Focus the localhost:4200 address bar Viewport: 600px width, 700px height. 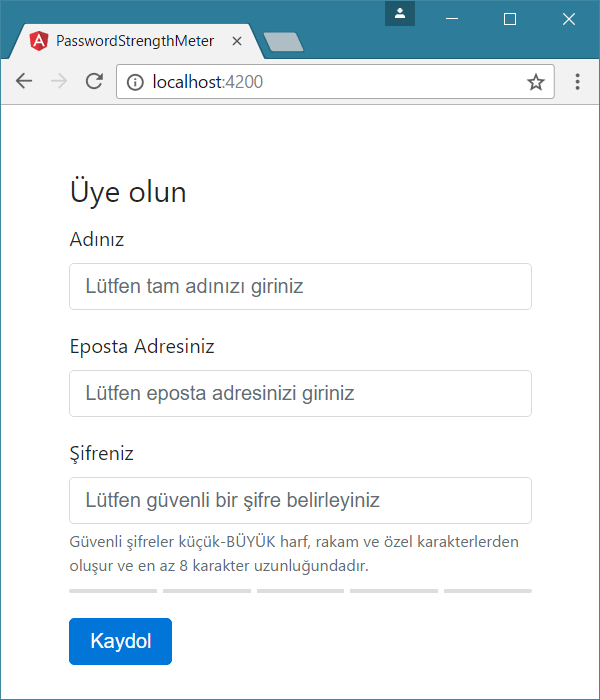(330, 82)
